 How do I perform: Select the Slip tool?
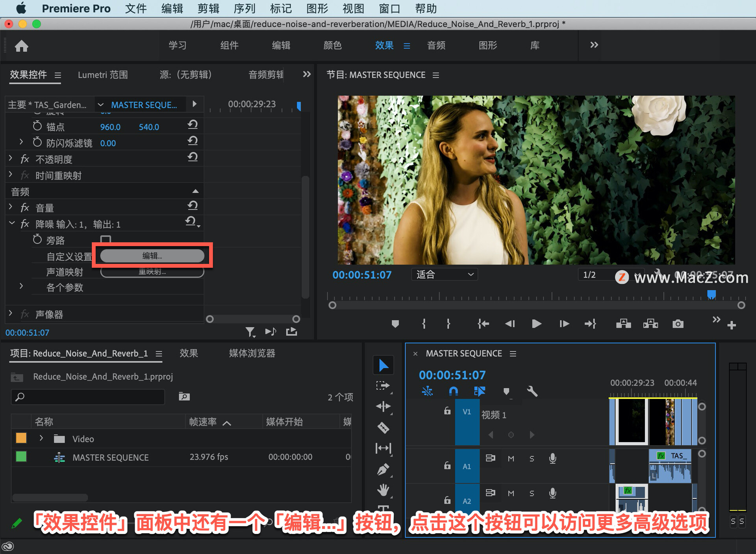[383, 448]
